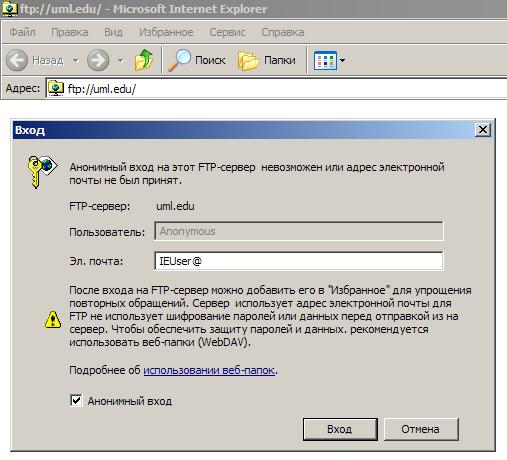Open the Правка menu
The width and height of the screenshot is (507, 460).
[x=70, y=32]
